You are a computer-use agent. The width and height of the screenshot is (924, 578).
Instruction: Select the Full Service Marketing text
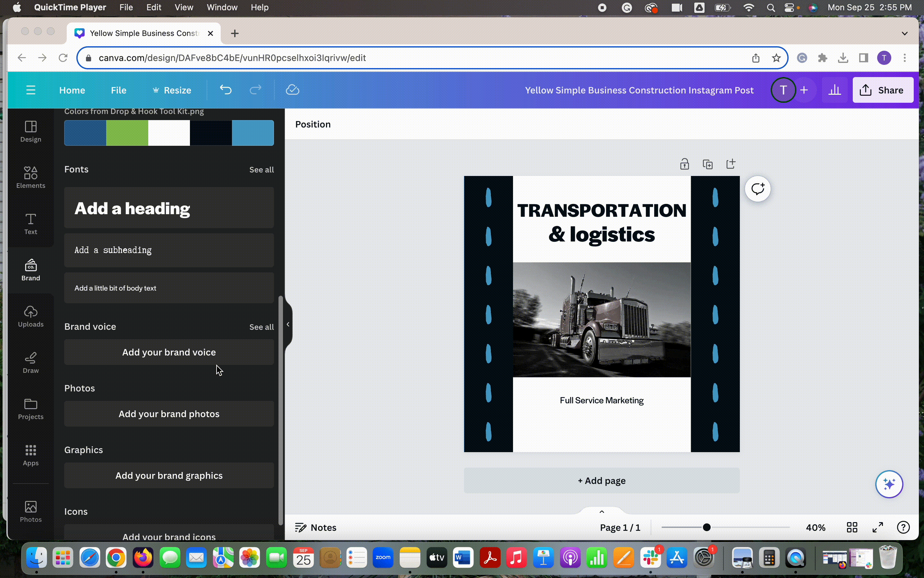(x=601, y=400)
